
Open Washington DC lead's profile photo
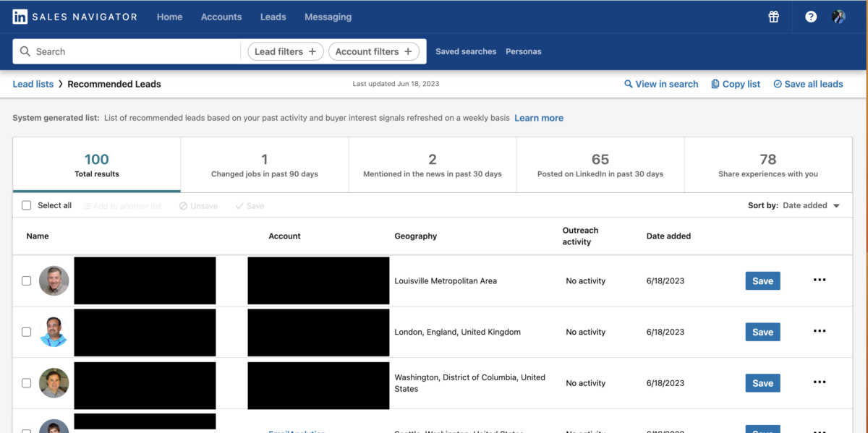click(54, 383)
